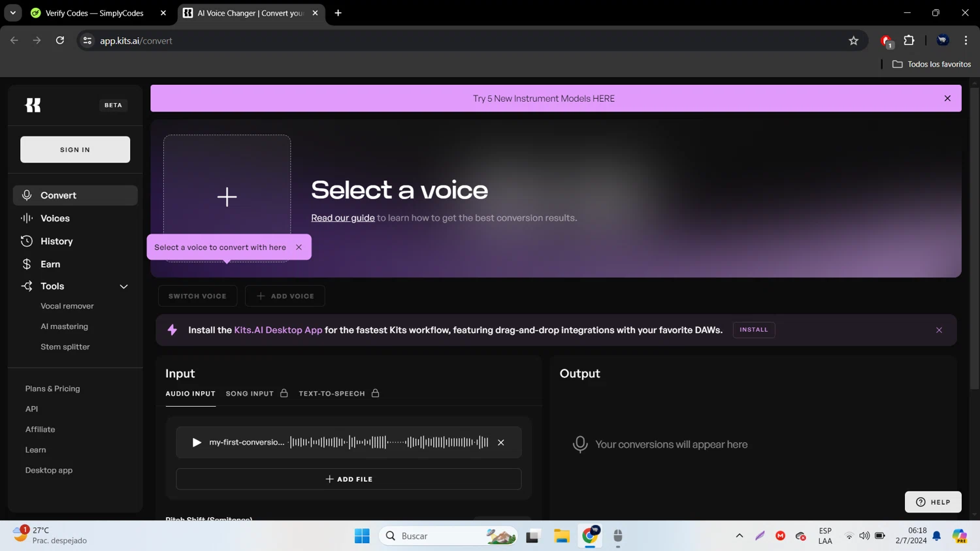Click the ADD VOICE button

[x=285, y=296]
